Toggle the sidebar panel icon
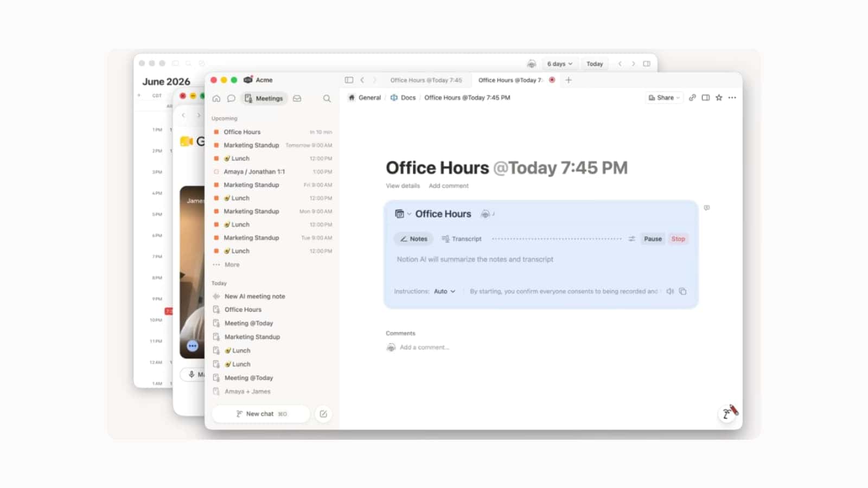The height and width of the screenshot is (488, 868). [349, 80]
